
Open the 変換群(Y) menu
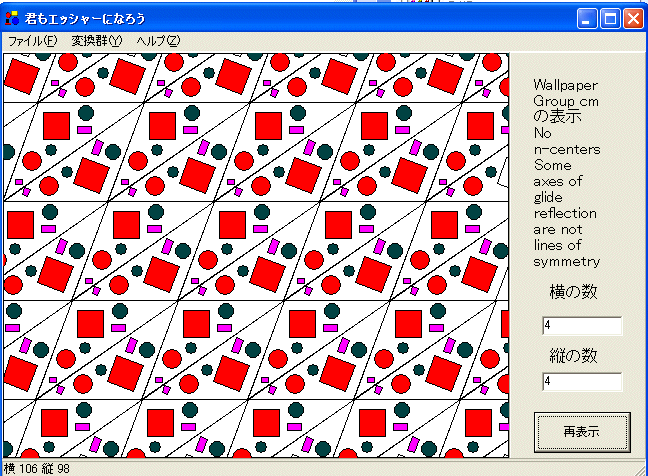97,41
